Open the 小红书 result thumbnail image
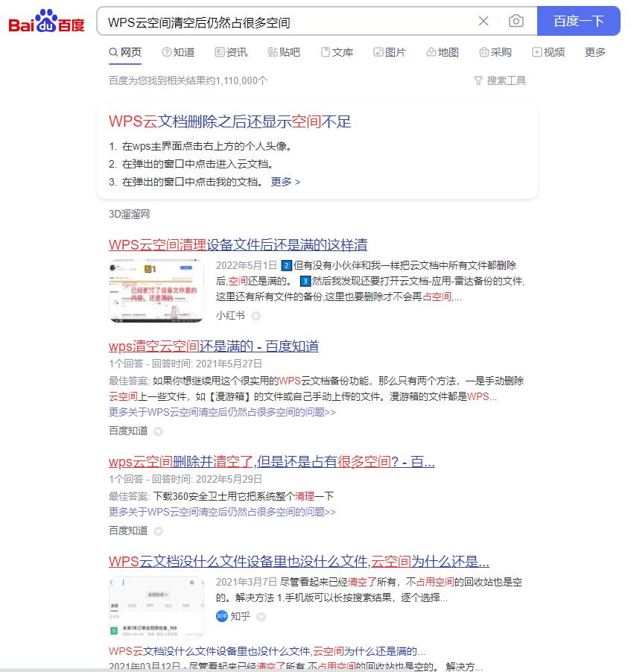 coord(156,291)
